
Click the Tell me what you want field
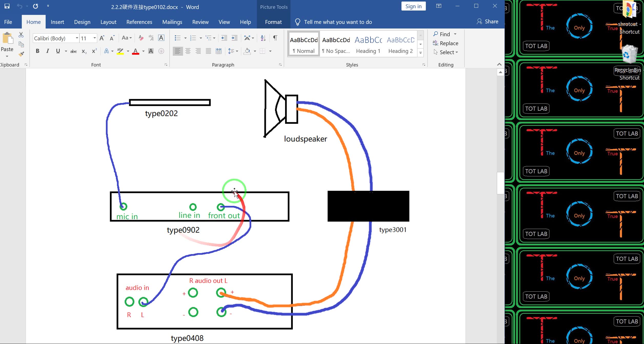(x=338, y=22)
